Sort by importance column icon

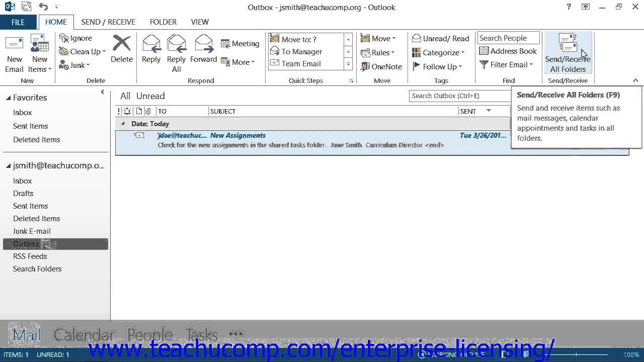click(x=119, y=111)
